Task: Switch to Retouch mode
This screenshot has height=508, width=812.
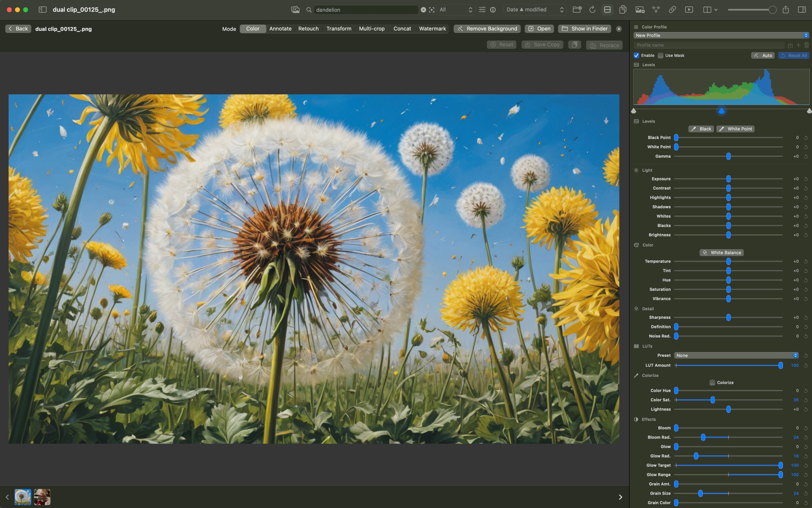Action: click(x=308, y=29)
